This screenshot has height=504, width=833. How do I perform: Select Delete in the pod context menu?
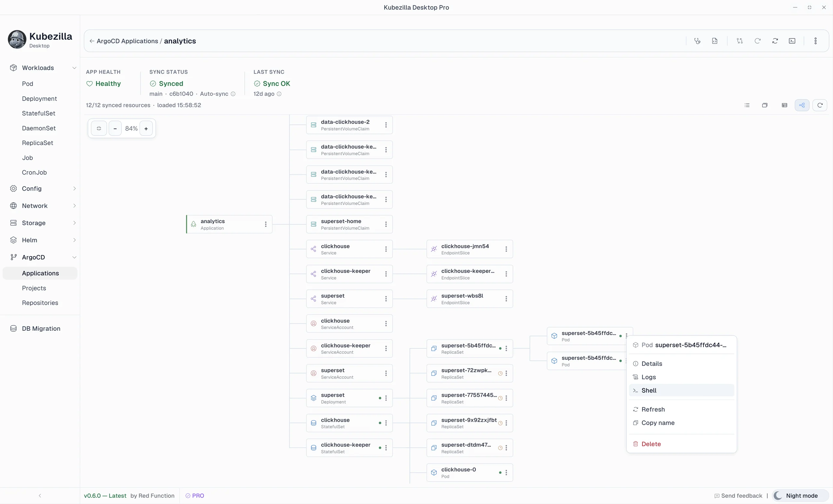[x=681, y=444]
